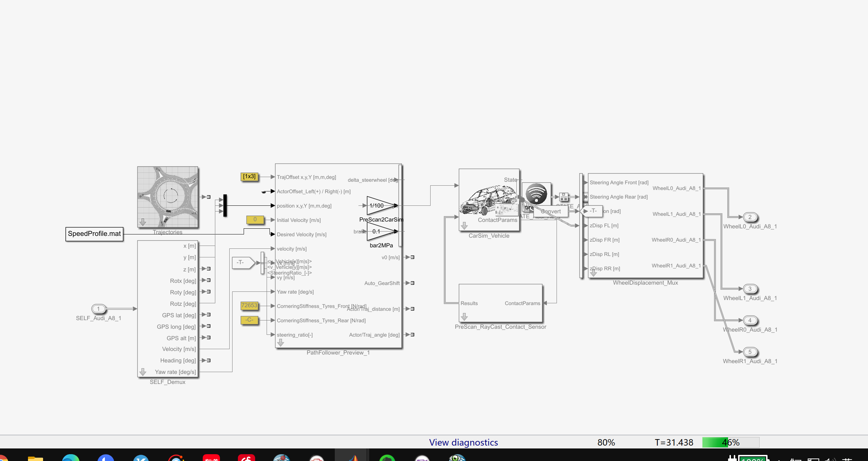Click the Convert data type conversion block
The image size is (868, 461).
[551, 211]
